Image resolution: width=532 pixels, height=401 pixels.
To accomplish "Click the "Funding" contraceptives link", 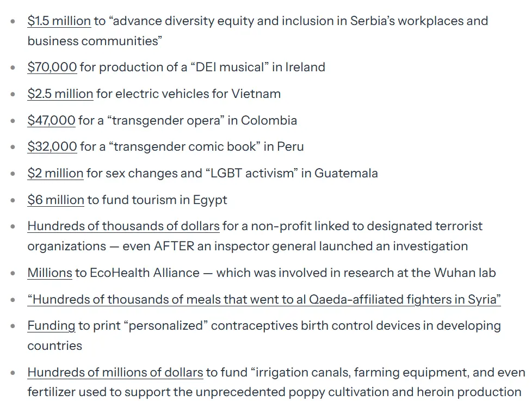I will pos(51,326).
